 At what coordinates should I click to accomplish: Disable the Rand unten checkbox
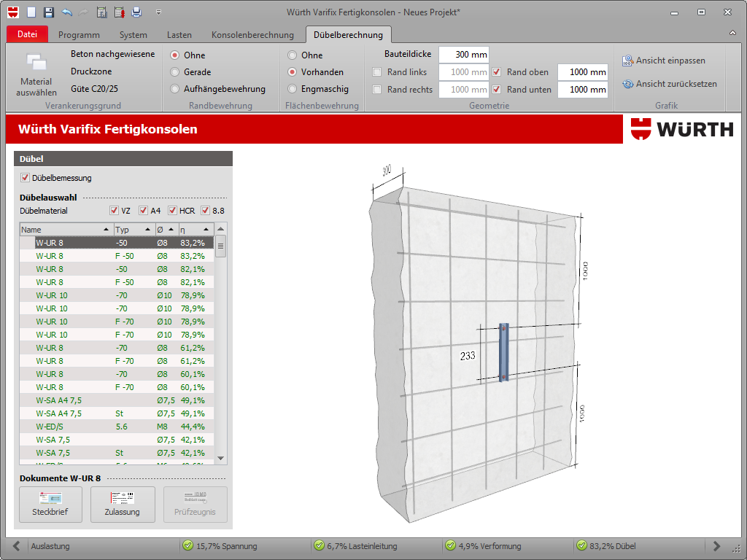click(496, 89)
